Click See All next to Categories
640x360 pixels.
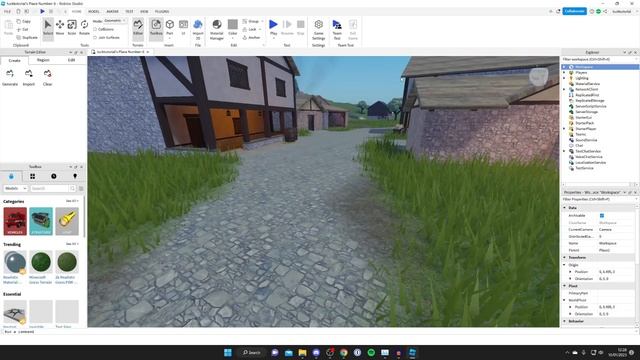pyautogui.click(x=72, y=201)
